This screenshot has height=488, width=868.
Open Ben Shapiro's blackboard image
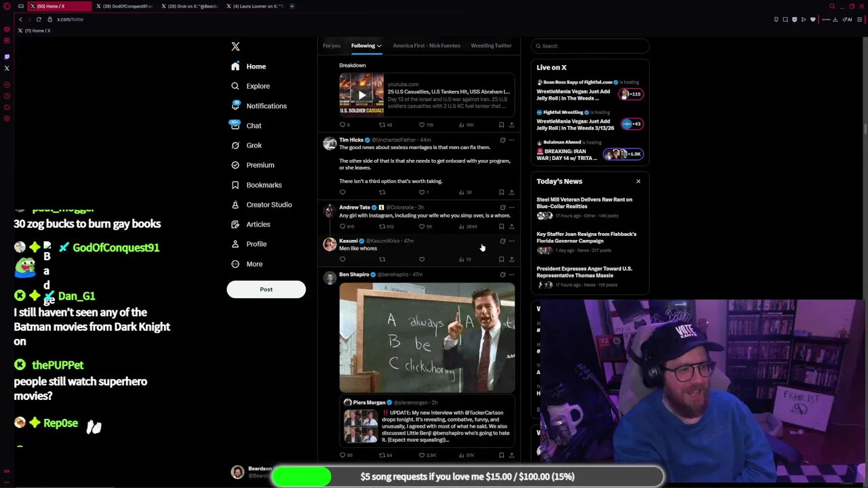pyautogui.click(x=427, y=338)
